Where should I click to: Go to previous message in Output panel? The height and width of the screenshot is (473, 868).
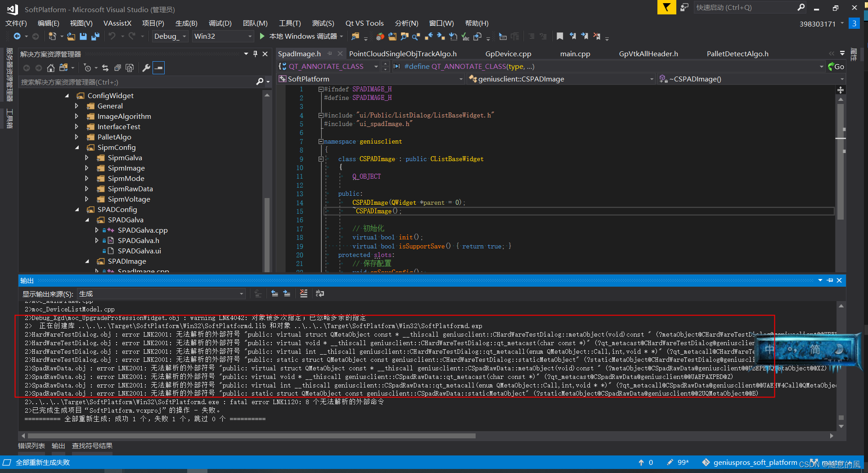274,293
